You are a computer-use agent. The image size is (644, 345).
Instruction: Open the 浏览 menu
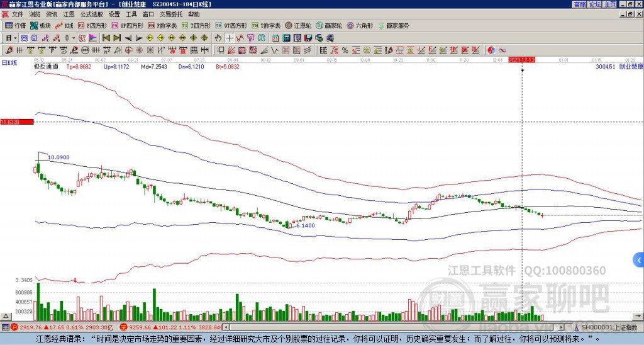coord(35,14)
